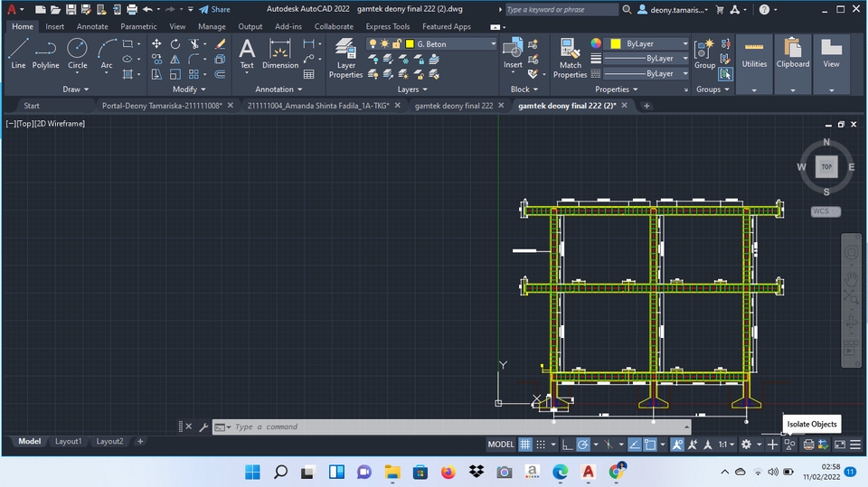Expand the Layers panel
Viewport: 868px width, 487px height.
coord(412,89)
